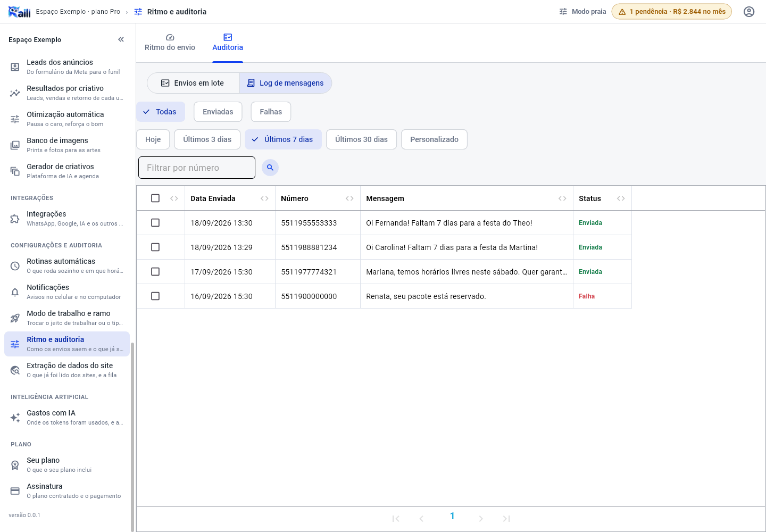Viewport: 766px width, 532px height.
Task: Click the Número column resize arrows
Action: click(x=349, y=198)
